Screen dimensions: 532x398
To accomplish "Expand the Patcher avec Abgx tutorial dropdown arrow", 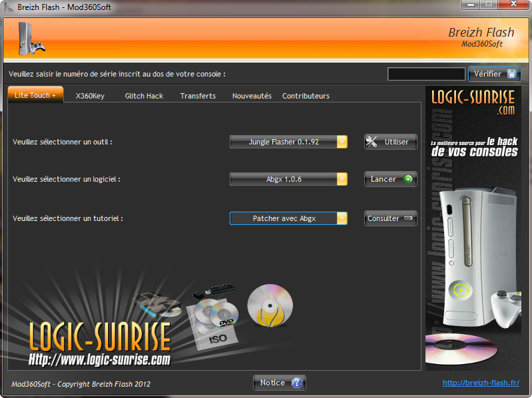I will [342, 218].
